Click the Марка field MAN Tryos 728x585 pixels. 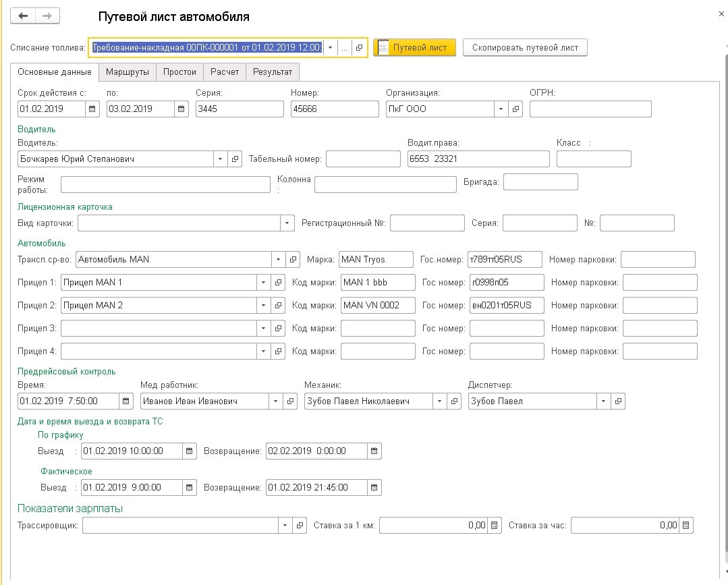pyautogui.click(x=376, y=260)
